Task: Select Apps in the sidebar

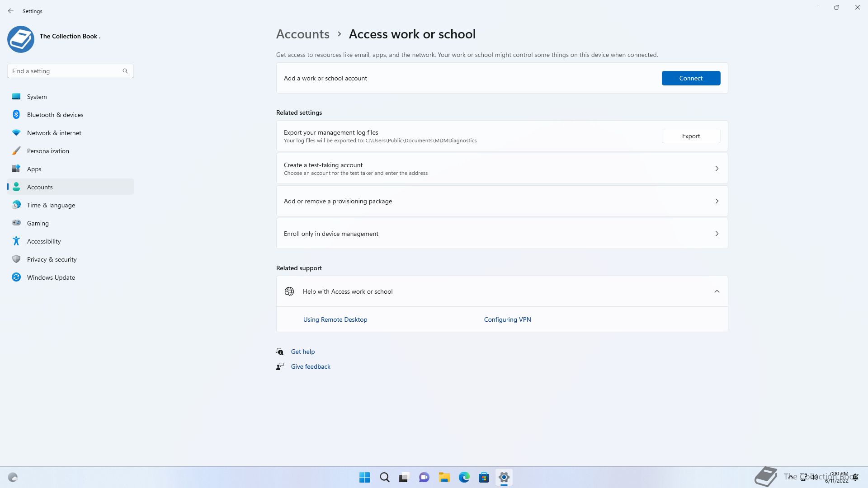Action: pos(34,169)
